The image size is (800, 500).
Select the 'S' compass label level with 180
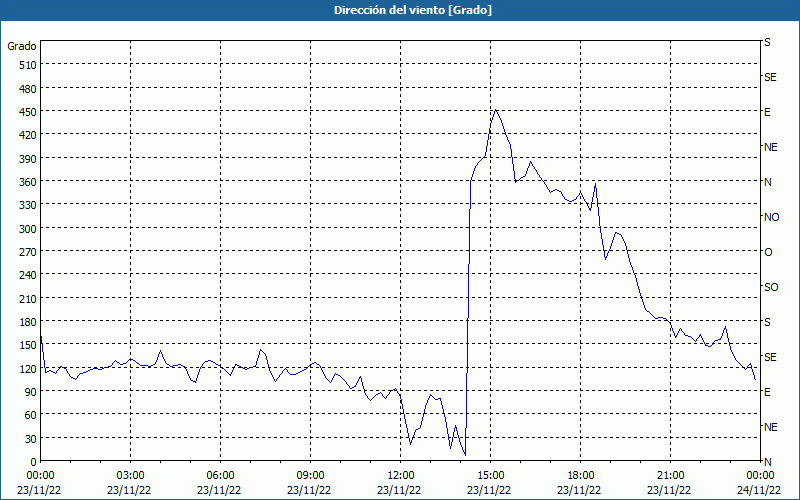click(767, 322)
